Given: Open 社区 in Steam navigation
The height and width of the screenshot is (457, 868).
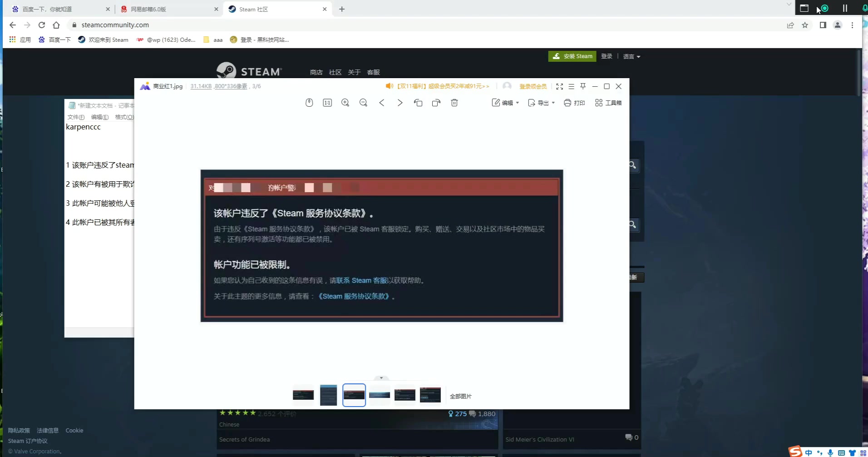Looking at the screenshot, I should pyautogui.click(x=335, y=72).
